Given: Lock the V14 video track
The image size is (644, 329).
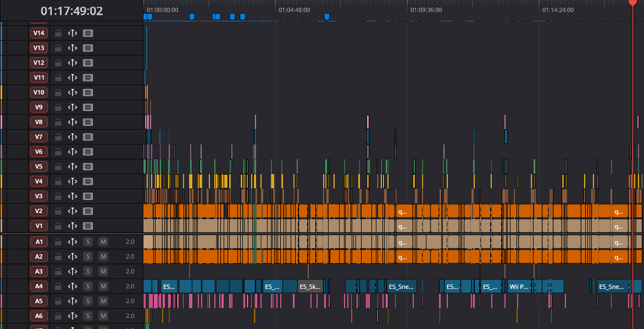Looking at the screenshot, I should [58, 34].
